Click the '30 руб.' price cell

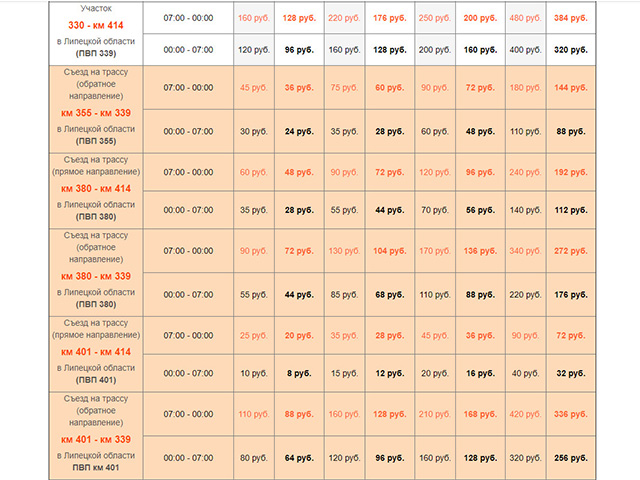pos(253,131)
